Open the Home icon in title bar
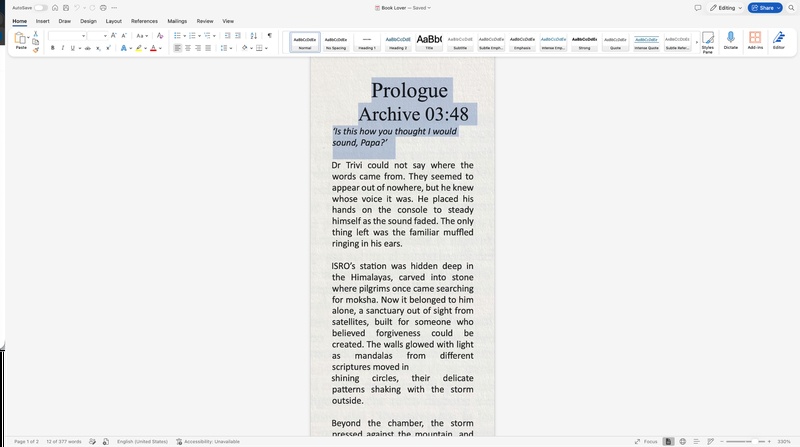 point(55,8)
